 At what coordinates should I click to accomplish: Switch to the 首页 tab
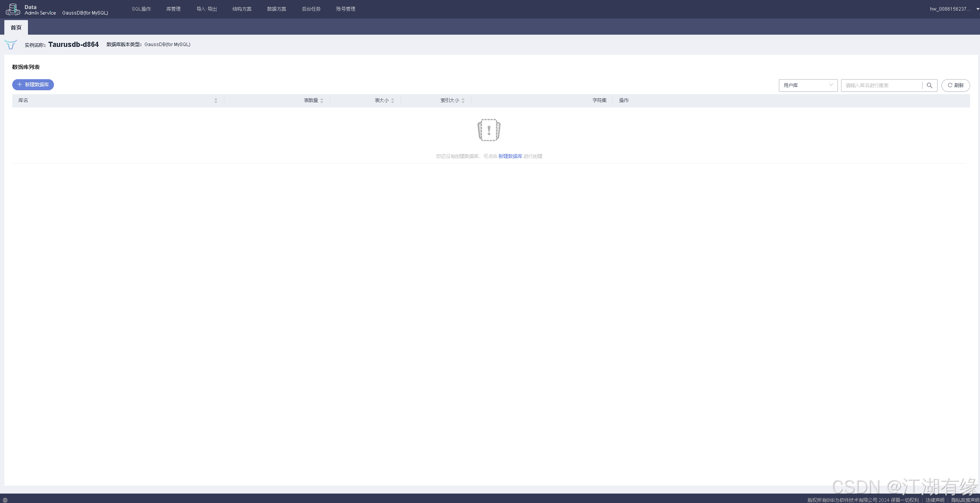pos(16,28)
